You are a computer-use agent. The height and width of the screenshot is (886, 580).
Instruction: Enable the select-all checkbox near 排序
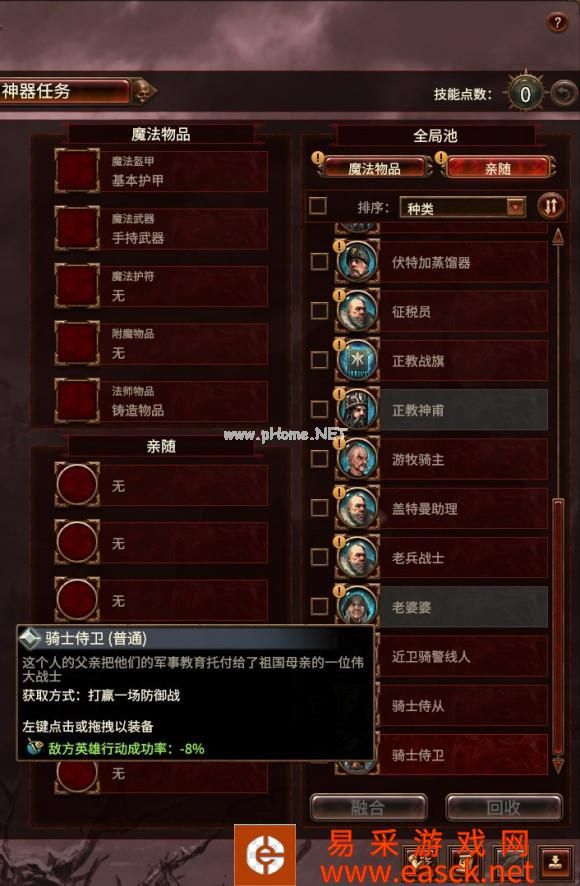click(x=318, y=206)
